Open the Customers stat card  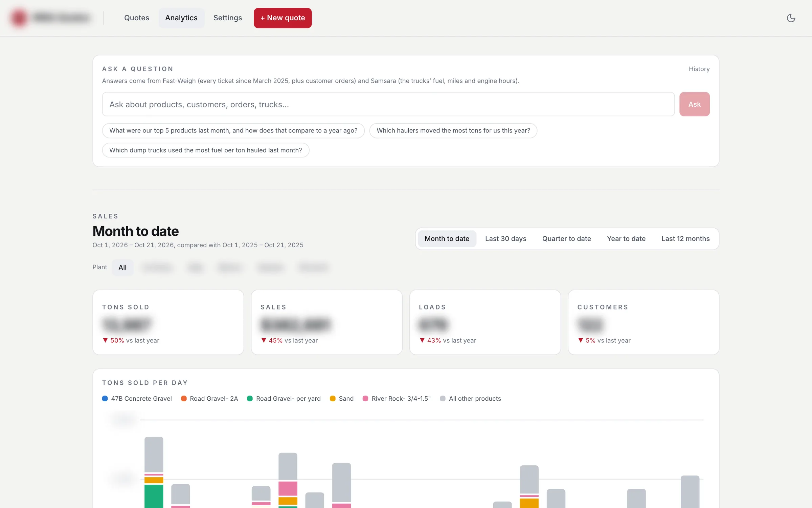click(644, 322)
